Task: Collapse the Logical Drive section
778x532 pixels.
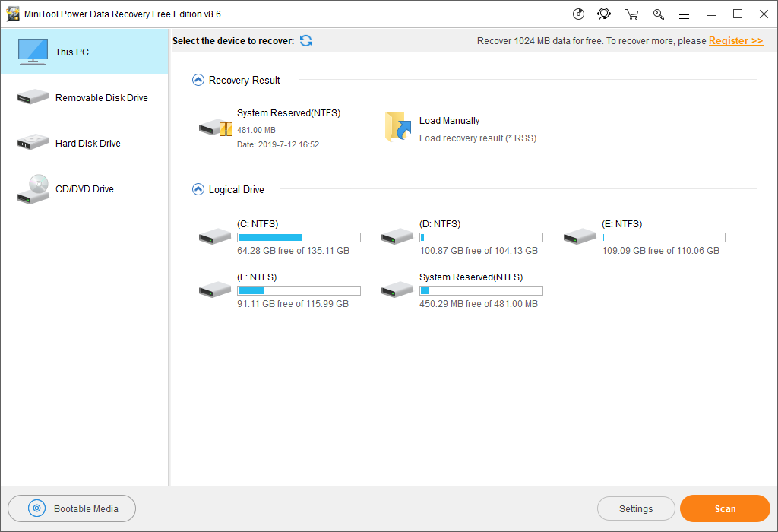Action: (198, 189)
